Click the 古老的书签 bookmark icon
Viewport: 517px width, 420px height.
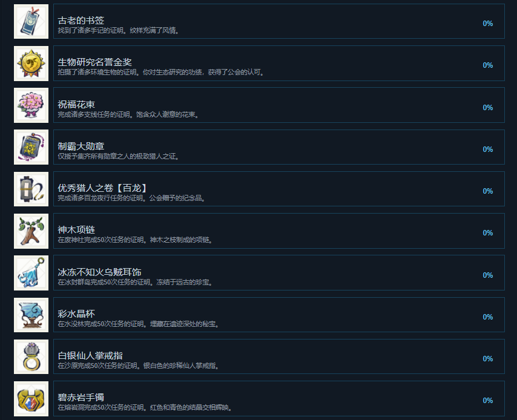tap(31, 21)
